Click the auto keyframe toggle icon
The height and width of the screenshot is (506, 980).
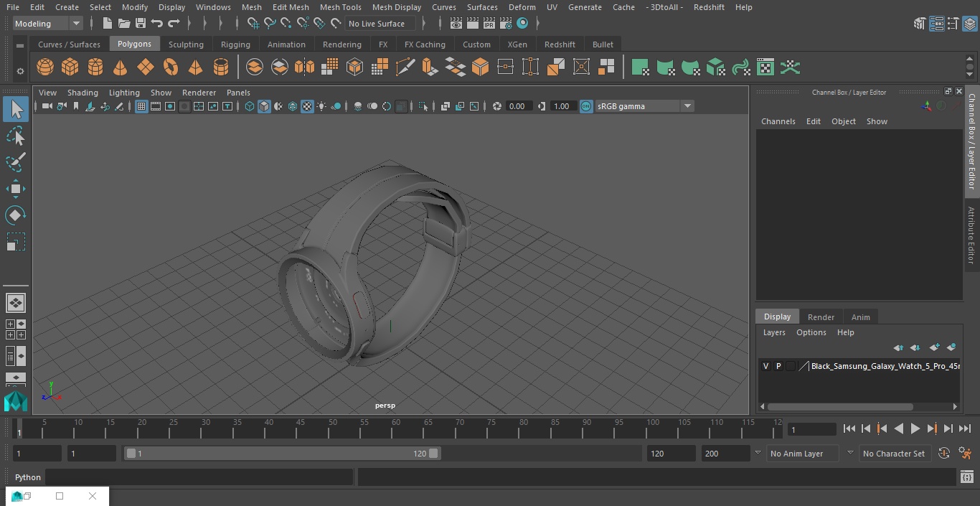(x=944, y=454)
